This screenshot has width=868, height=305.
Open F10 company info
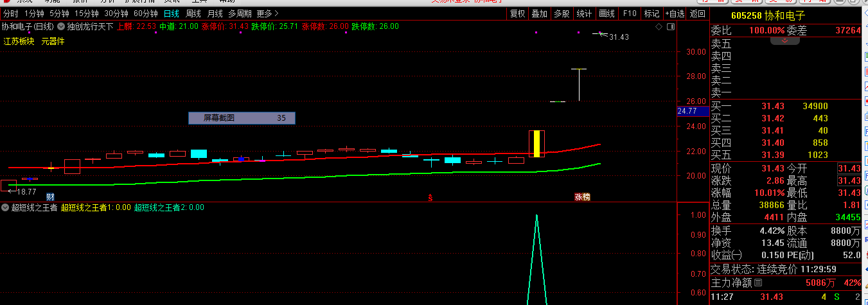pyautogui.click(x=630, y=13)
